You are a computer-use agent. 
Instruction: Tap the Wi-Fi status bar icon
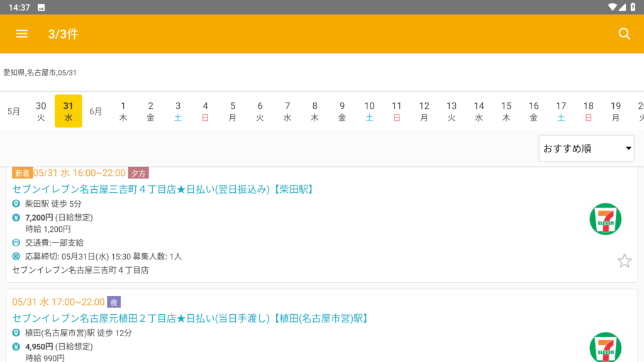coord(612,7)
